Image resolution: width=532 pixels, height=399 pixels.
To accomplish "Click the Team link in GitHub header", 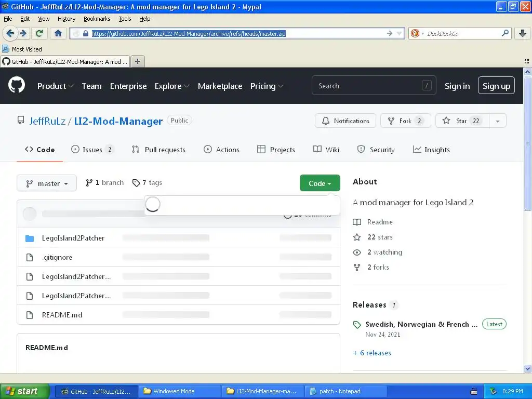I will point(91,86).
